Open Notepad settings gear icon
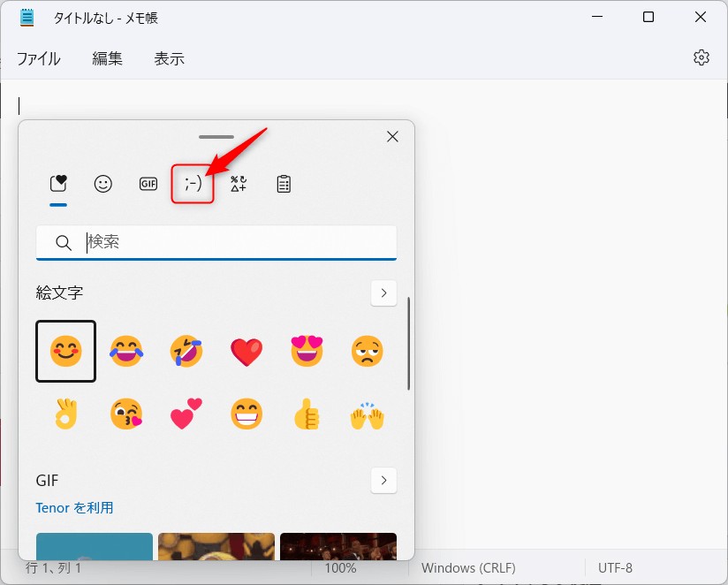Viewport: 728px width, 585px height. click(701, 57)
